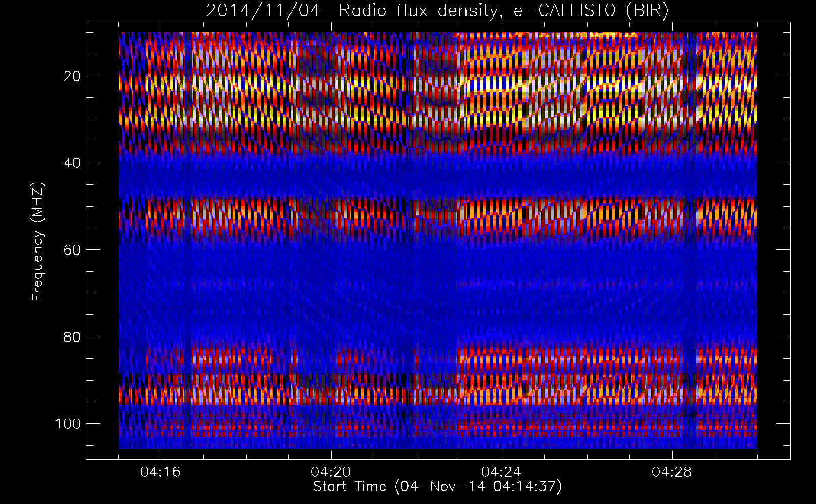Click the 04:28 time tick label

click(672, 472)
